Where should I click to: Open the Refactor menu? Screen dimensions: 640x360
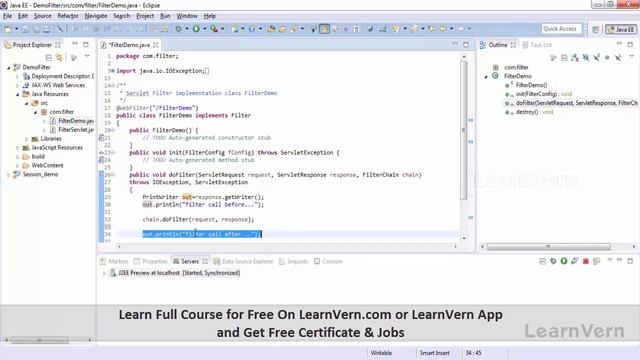[x=68, y=16]
